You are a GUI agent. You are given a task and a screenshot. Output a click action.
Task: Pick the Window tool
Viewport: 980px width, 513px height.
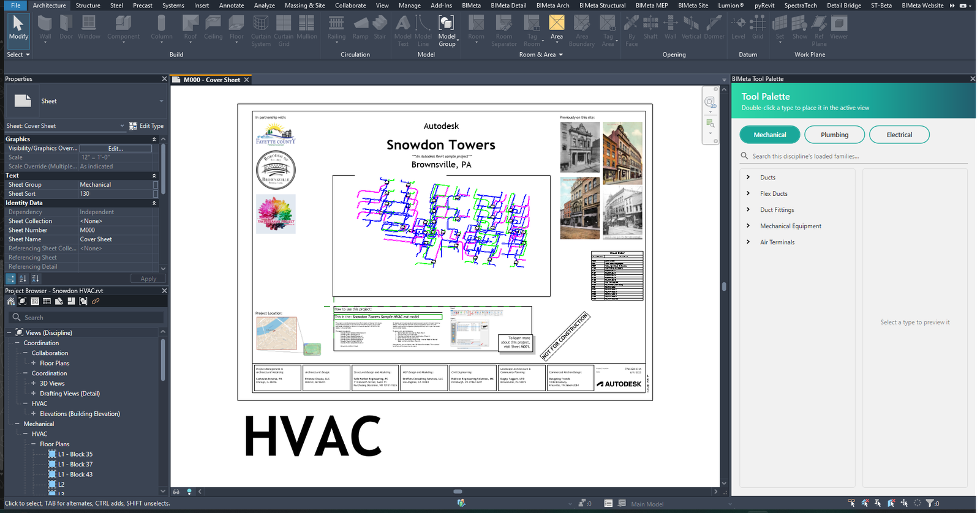89,28
